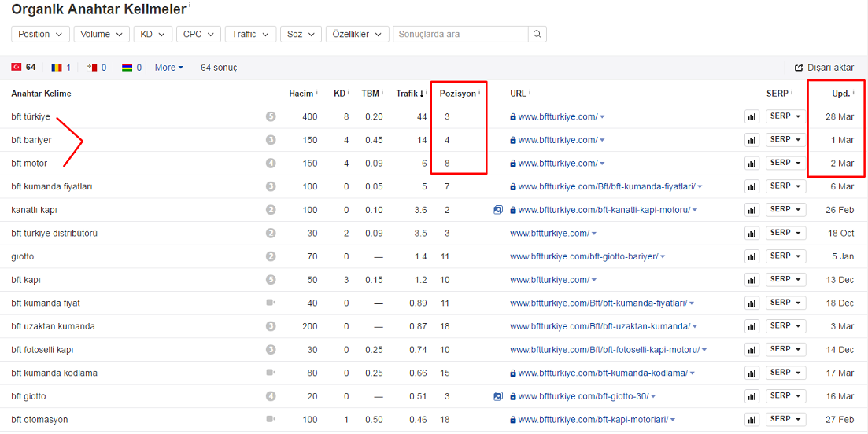The width and height of the screenshot is (868, 434).
Task: Sort by Hacim column header
Action: coord(303,94)
